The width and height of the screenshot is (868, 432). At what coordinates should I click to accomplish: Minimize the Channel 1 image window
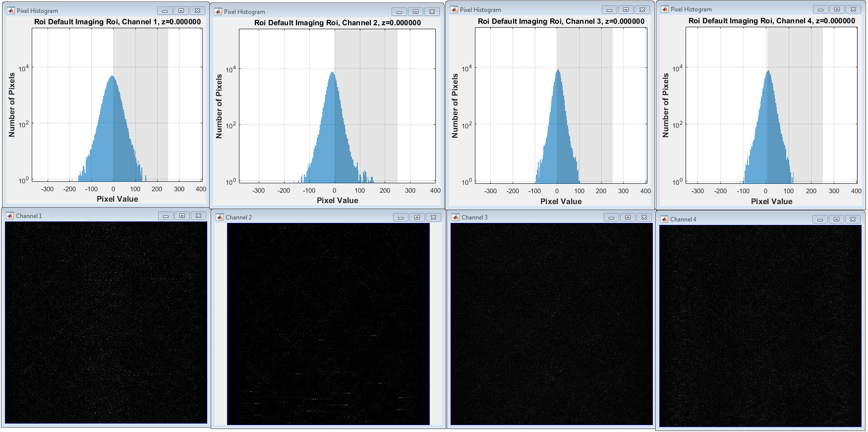pyautogui.click(x=166, y=216)
